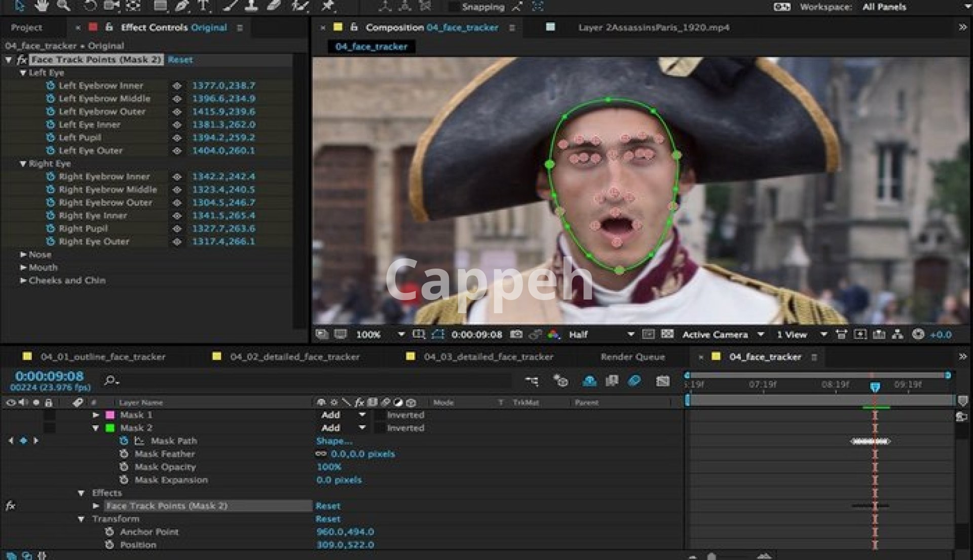Viewport: 973px width, 560px height.
Task: Check Inverted for Mask 1
Action: [380, 415]
